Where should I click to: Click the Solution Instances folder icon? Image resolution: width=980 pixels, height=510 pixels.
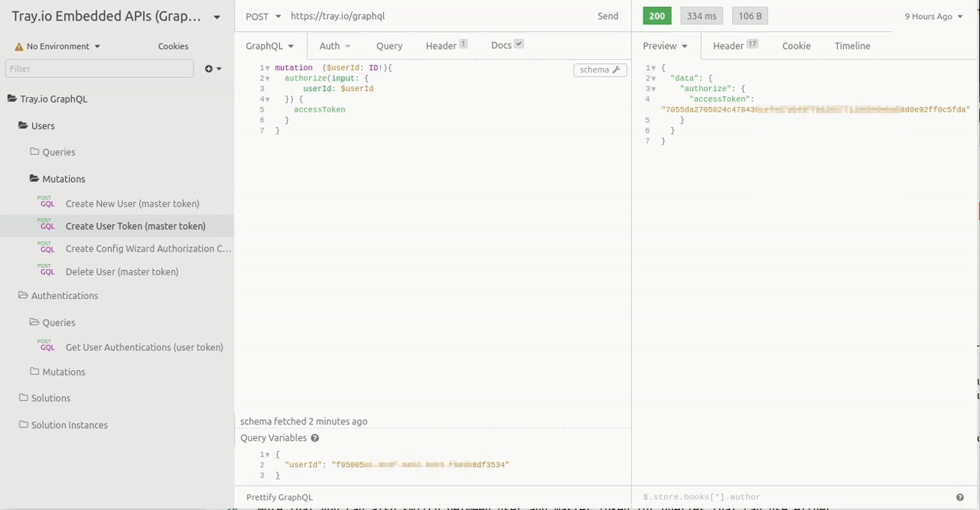pyautogui.click(x=23, y=424)
